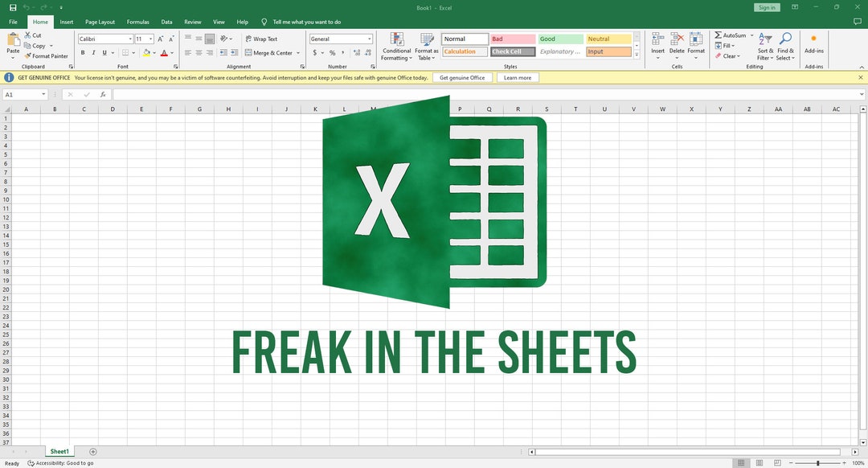Apply top vertical alignment
This screenshot has width=868, height=468.
[x=187, y=39]
